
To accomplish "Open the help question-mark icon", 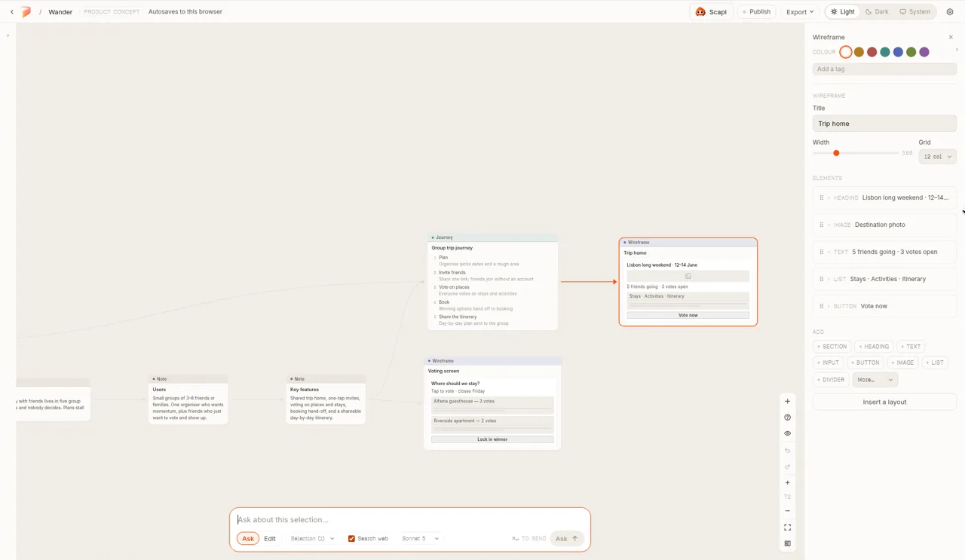I will tap(788, 418).
